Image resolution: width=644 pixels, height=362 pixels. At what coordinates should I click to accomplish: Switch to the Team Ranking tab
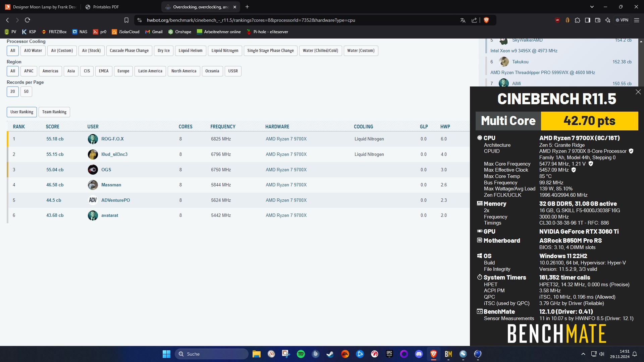(x=54, y=112)
